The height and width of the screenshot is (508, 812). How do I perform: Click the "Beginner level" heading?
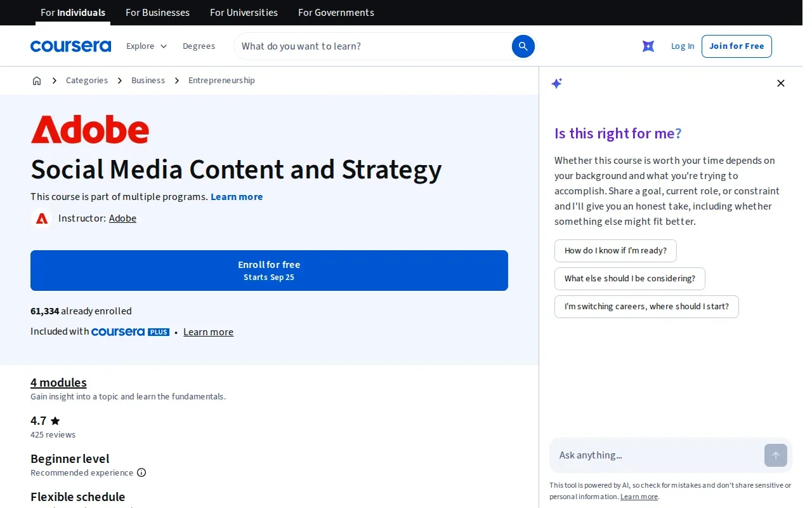pyautogui.click(x=70, y=458)
